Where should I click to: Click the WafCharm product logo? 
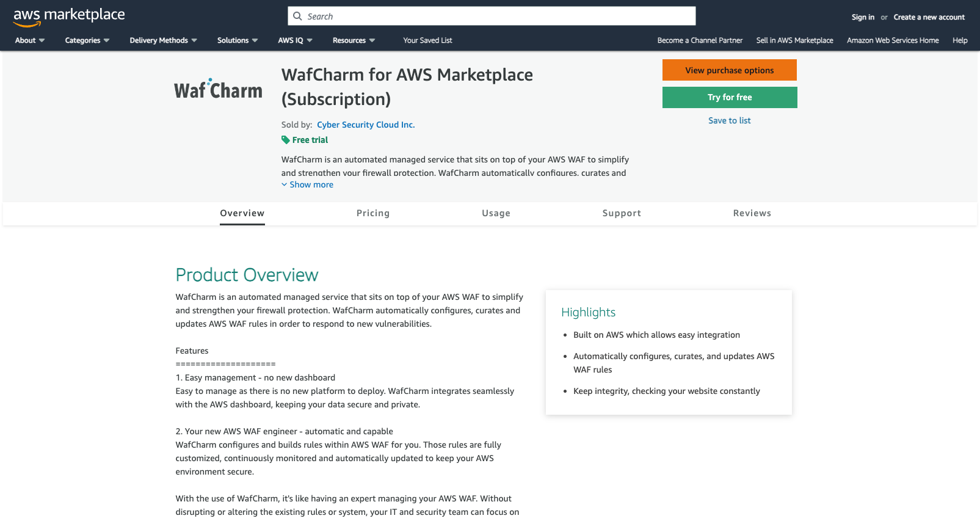coord(218,89)
